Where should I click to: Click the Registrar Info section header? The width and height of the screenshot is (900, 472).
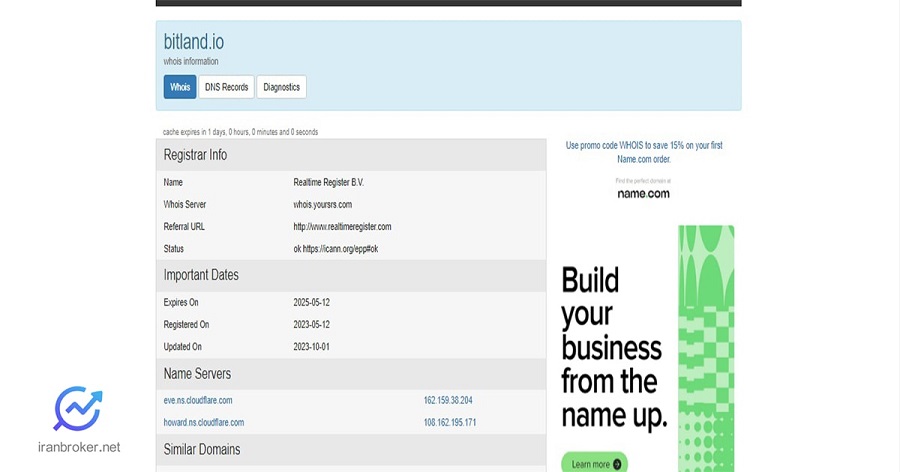[x=351, y=155]
